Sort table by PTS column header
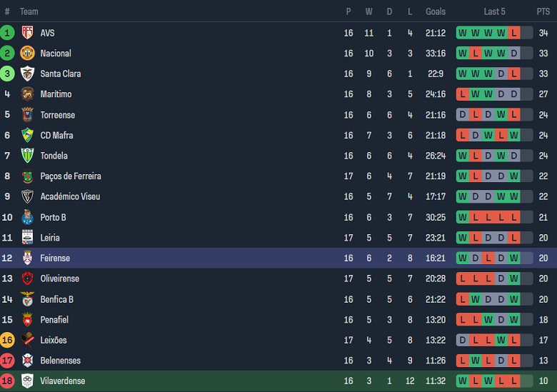This screenshot has width=557, height=392. (x=543, y=11)
